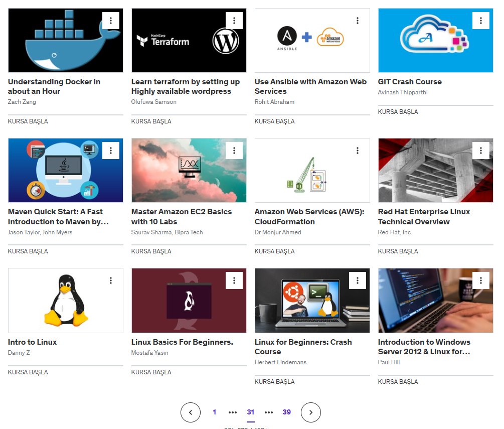Open three-dot menu on Maven Quick Start card
The height and width of the screenshot is (429, 504).
(111, 151)
